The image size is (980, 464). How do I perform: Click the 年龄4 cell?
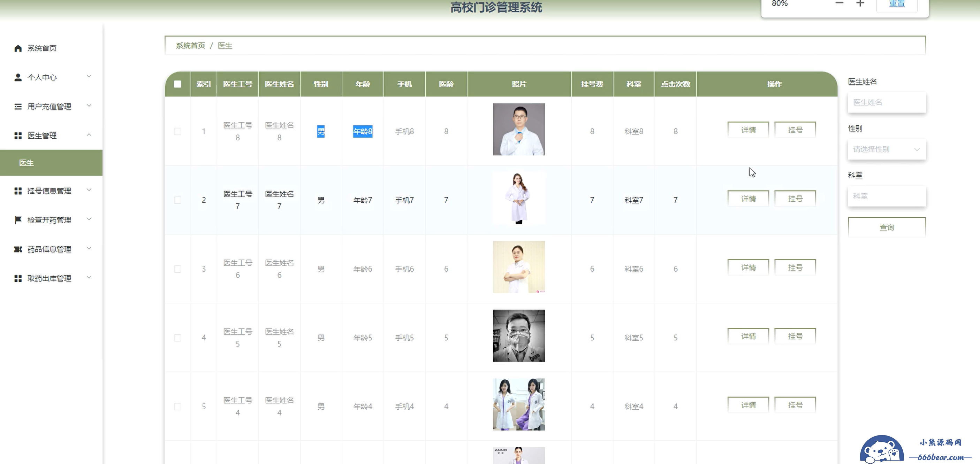[x=363, y=407]
